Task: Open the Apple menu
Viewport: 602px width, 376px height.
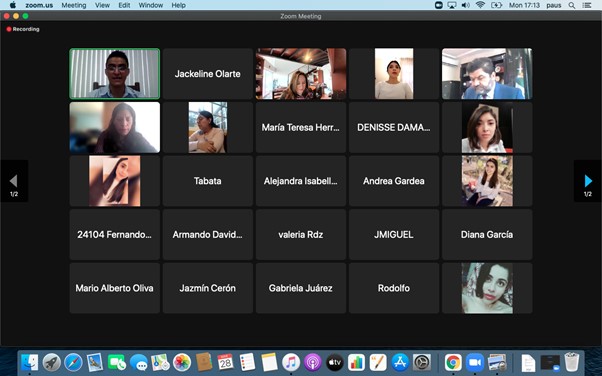Action: [x=13, y=5]
